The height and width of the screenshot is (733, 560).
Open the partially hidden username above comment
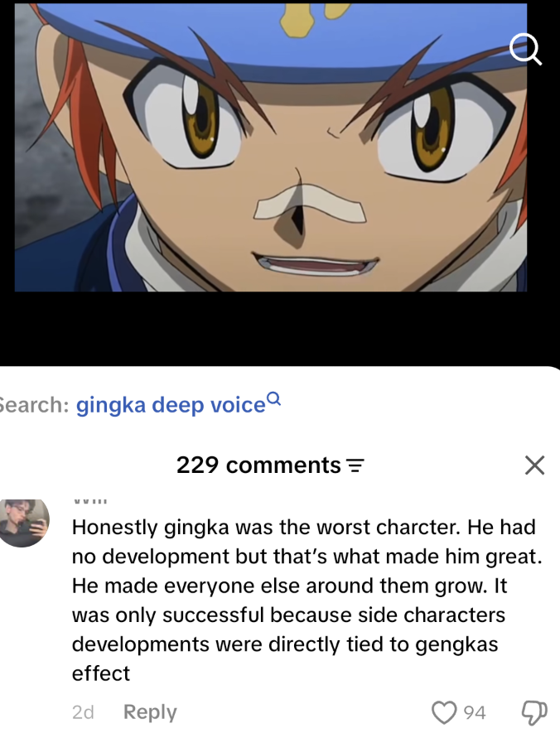[x=90, y=501]
